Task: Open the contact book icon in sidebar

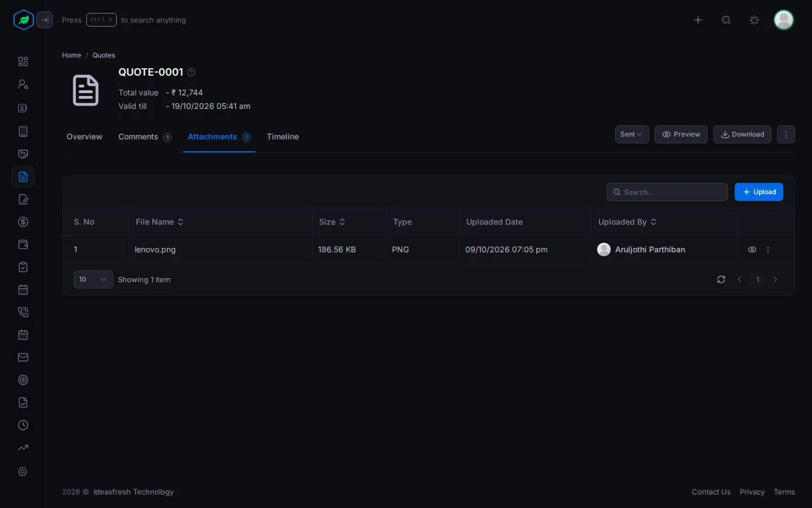Action: click(23, 108)
